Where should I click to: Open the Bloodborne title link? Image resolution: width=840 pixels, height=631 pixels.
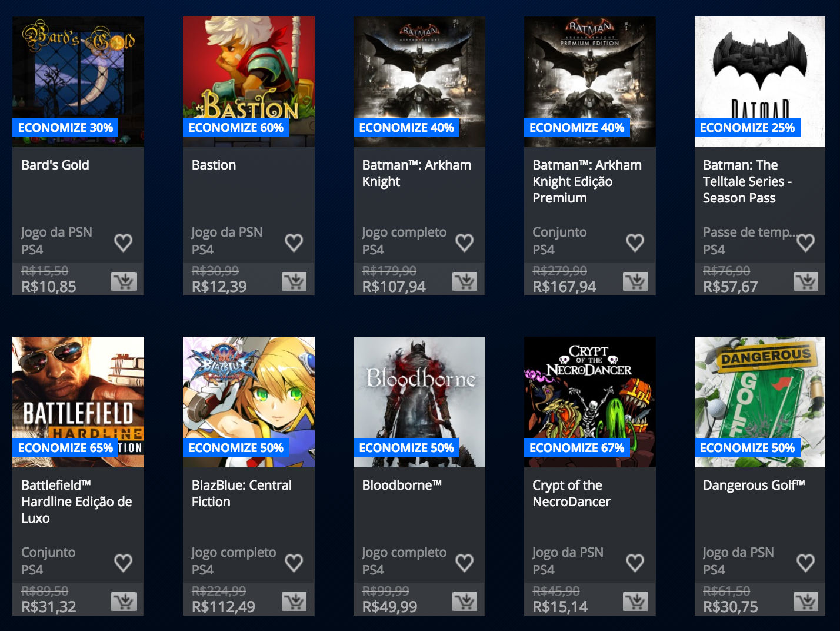tap(402, 485)
